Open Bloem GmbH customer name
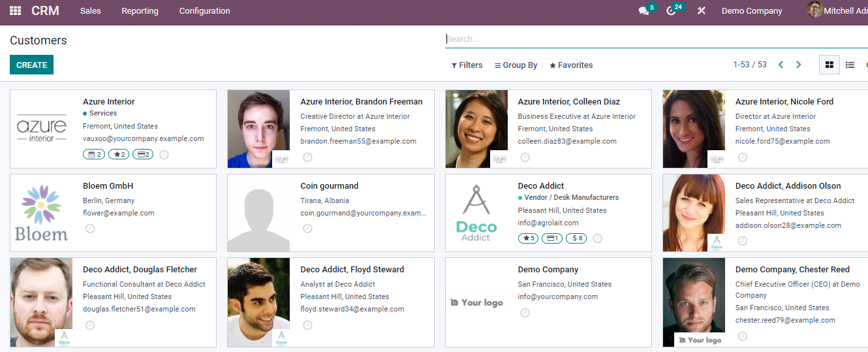 108,186
